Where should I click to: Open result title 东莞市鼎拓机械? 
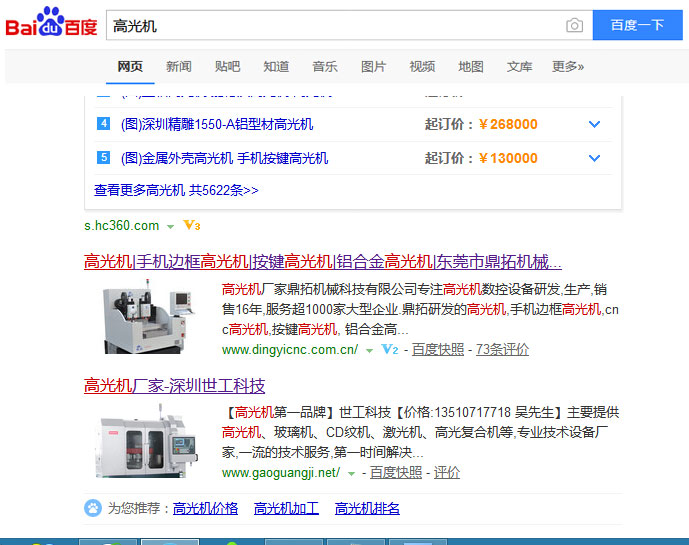(323, 262)
